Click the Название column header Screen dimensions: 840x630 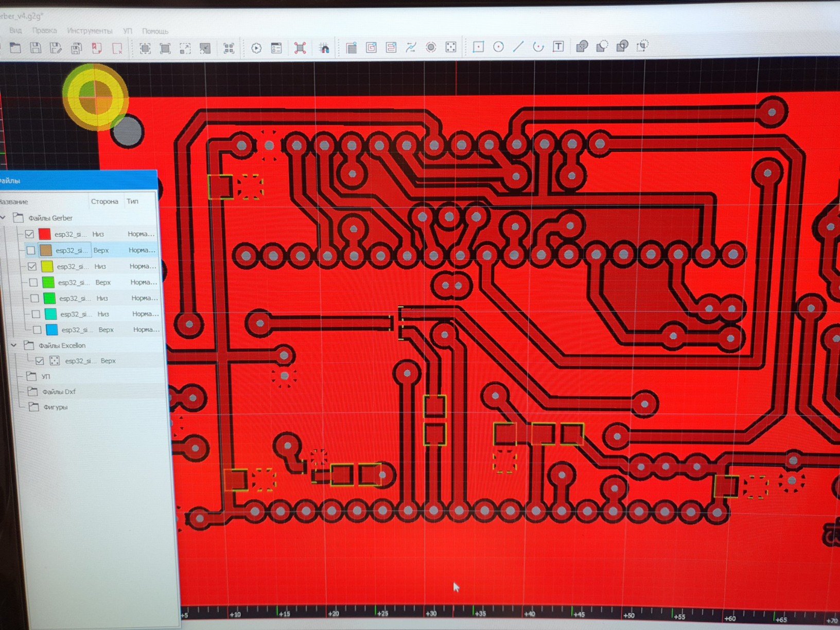pos(13,202)
